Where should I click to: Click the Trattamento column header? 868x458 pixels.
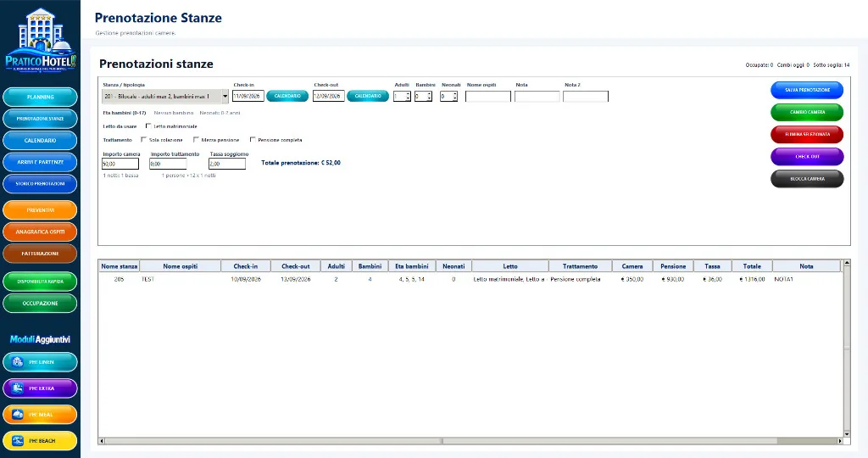click(x=580, y=266)
